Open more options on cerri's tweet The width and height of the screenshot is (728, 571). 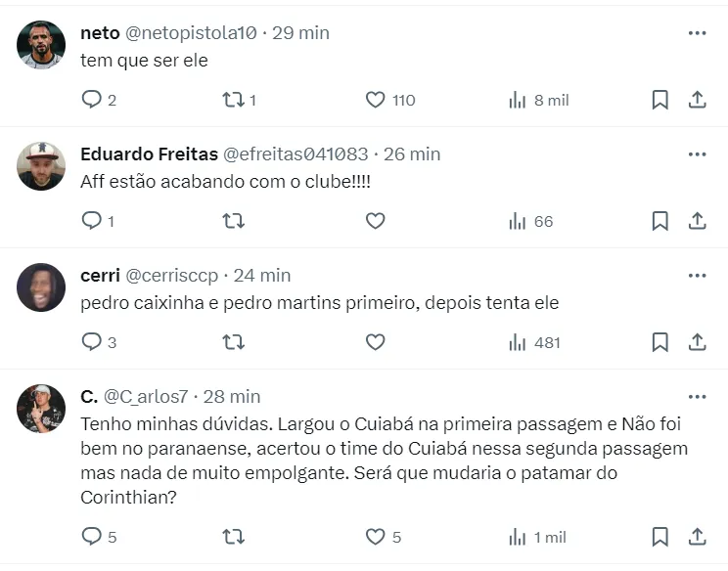(697, 275)
